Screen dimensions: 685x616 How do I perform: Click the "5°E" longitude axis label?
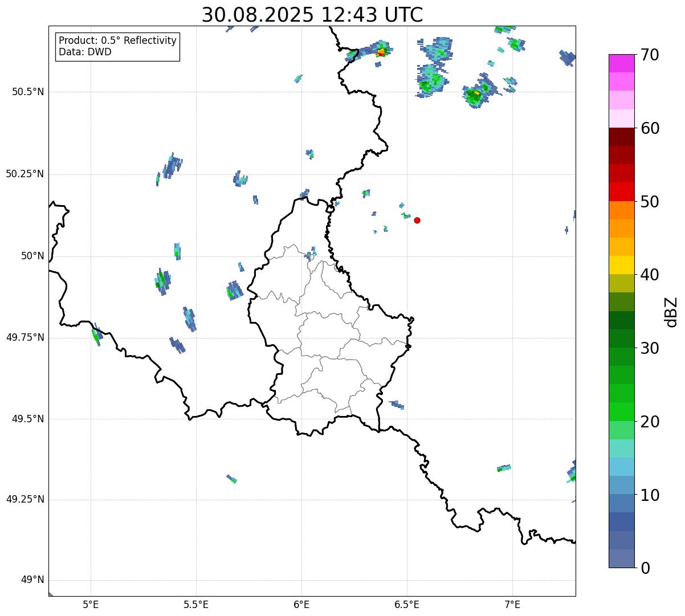[91, 604]
